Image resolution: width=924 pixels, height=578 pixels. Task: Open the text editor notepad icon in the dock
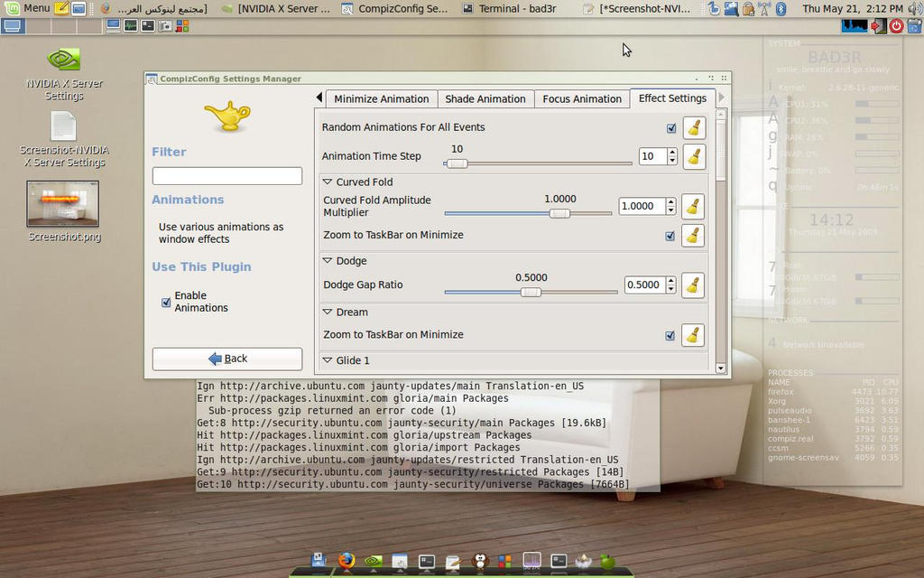(x=453, y=562)
